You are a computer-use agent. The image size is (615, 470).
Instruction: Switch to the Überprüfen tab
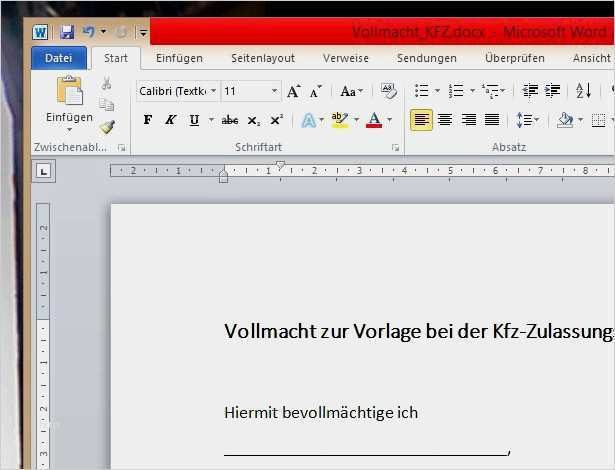click(x=515, y=58)
